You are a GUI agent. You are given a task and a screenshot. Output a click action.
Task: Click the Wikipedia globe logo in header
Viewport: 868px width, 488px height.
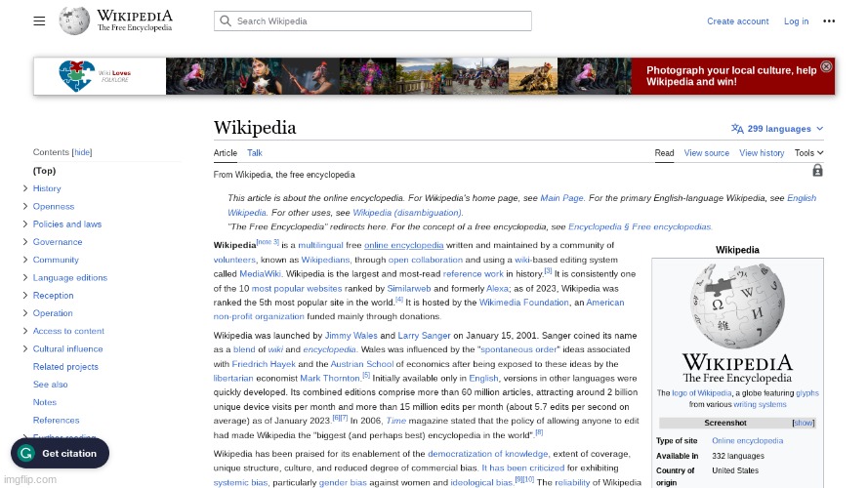coord(74,20)
